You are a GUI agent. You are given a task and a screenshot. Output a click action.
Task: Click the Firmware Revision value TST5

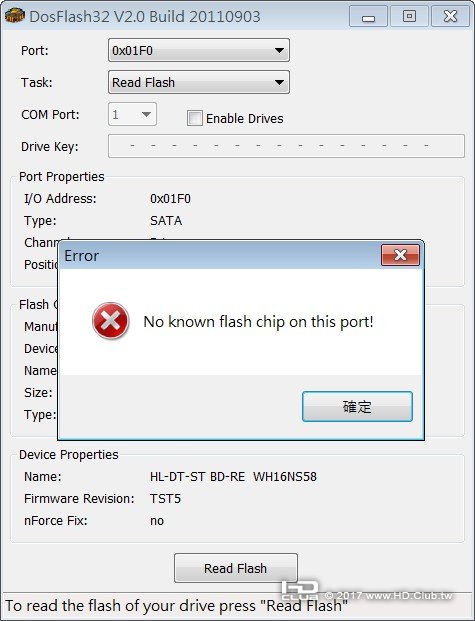165,499
